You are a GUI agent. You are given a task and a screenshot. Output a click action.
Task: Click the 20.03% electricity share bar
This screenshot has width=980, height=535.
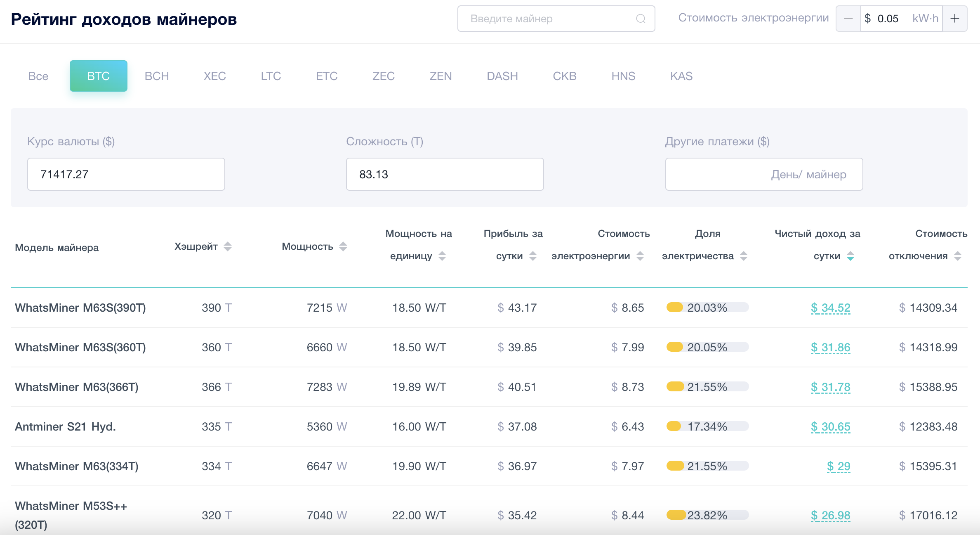[x=707, y=308]
